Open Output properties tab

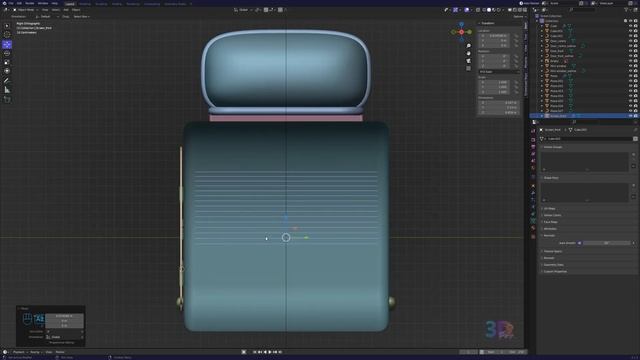pos(533,147)
